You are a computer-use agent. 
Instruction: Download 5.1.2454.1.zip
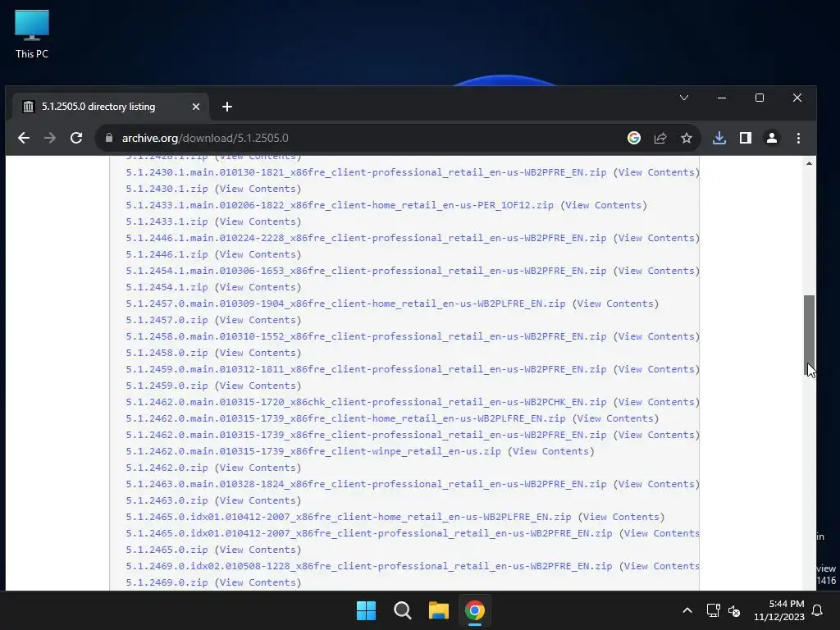[167, 287]
